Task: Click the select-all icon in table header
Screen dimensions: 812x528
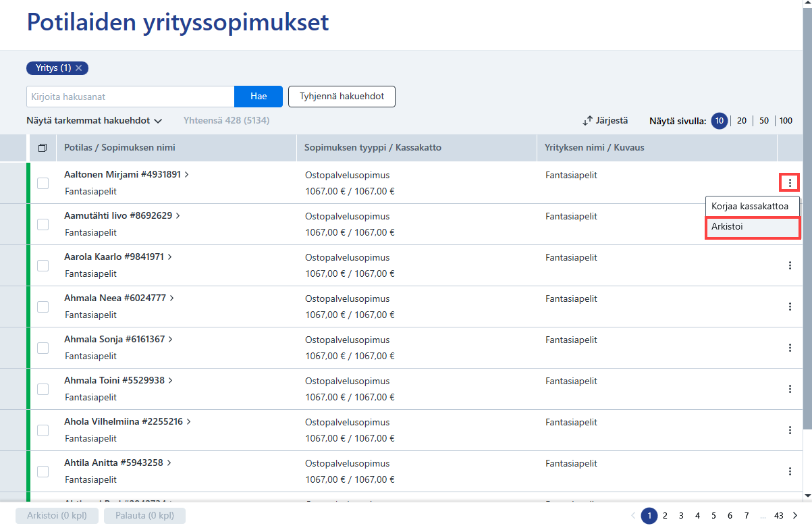Action: click(x=43, y=148)
